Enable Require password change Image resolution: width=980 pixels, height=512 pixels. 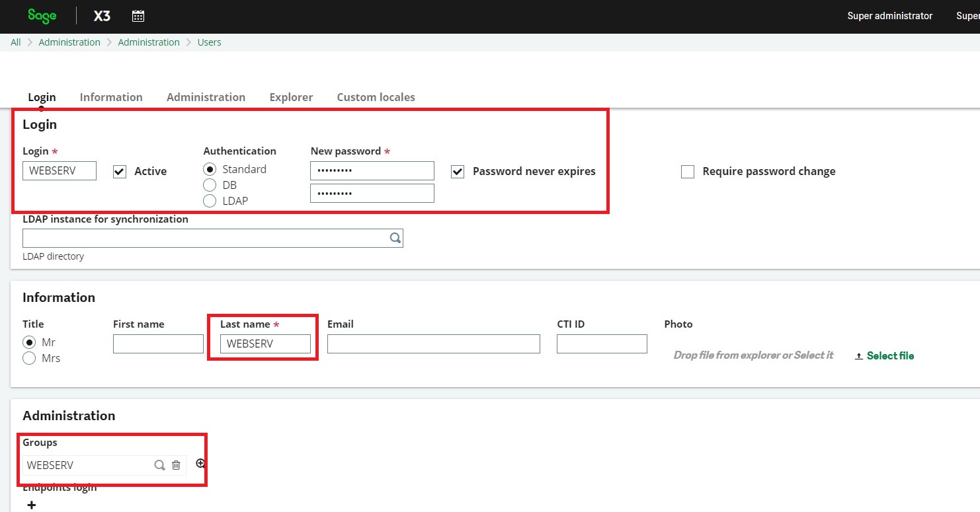pyautogui.click(x=688, y=171)
